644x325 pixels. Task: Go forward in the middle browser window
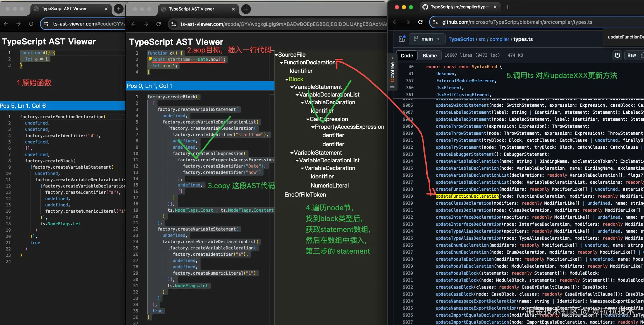click(x=146, y=24)
